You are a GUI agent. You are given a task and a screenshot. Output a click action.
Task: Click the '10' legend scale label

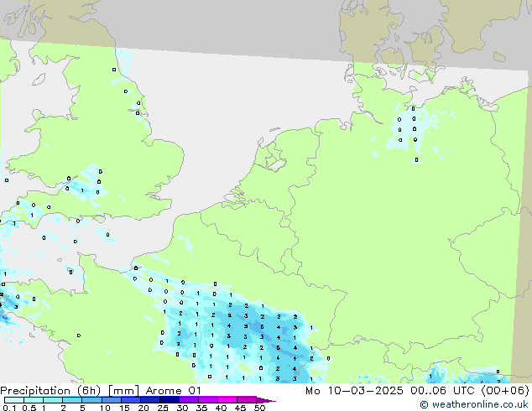click(105, 408)
